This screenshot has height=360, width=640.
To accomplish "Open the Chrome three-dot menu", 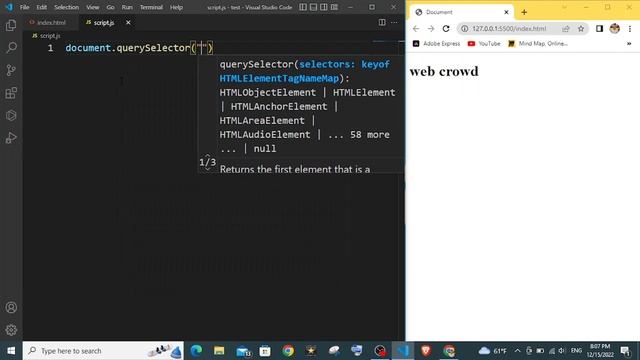I will click(x=630, y=29).
